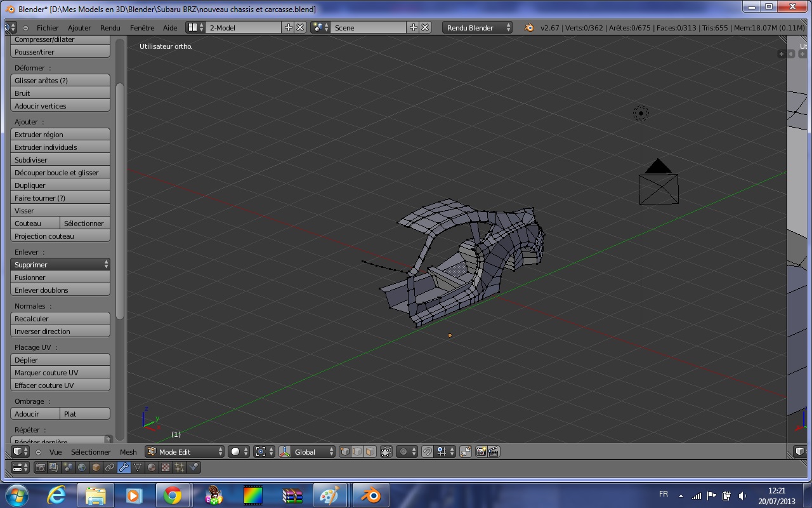Click the OpenGL render animation clapper icon
The height and width of the screenshot is (508, 812).
[493, 451]
